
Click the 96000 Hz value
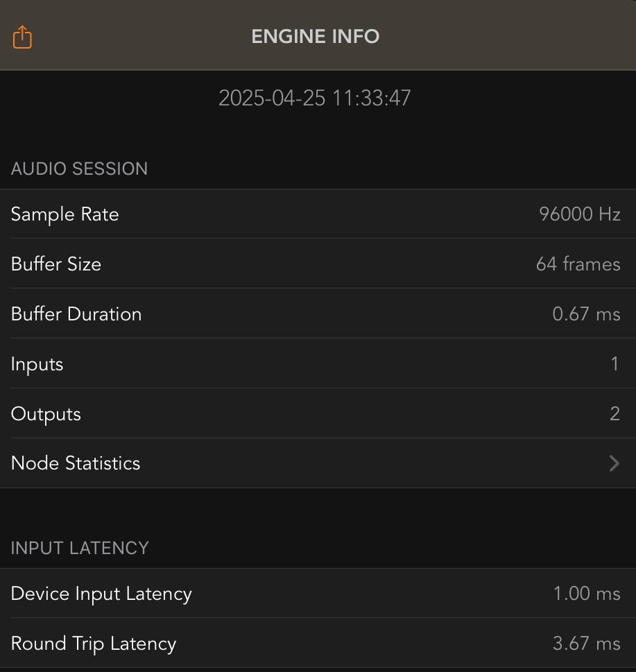click(x=579, y=214)
